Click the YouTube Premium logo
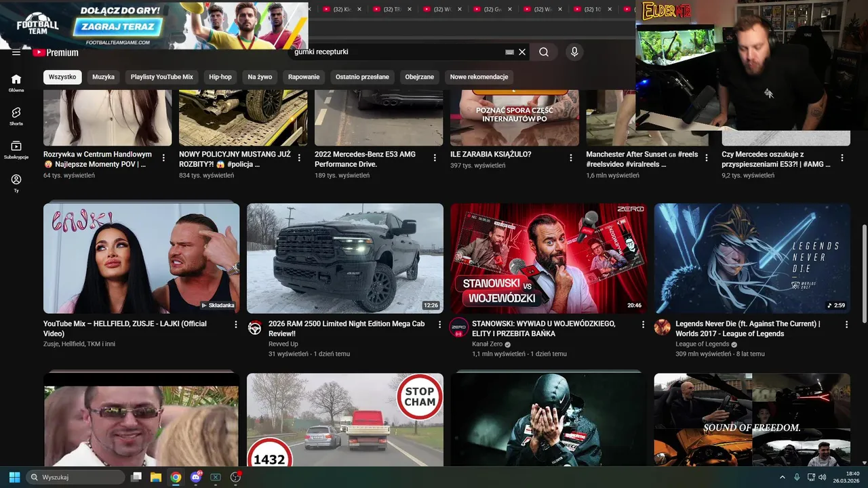 (x=56, y=52)
